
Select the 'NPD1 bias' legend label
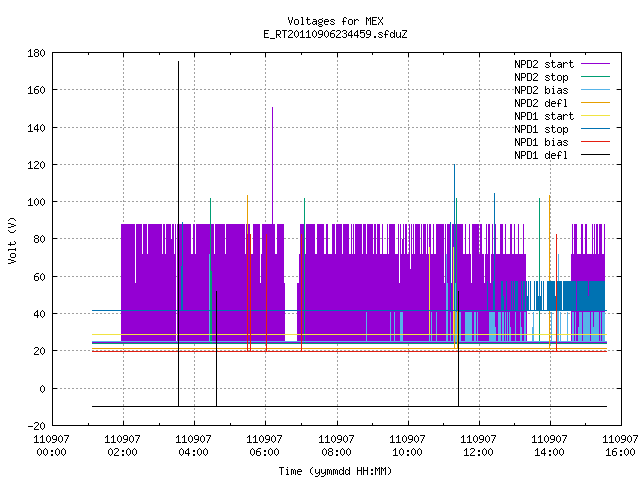(541, 142)
